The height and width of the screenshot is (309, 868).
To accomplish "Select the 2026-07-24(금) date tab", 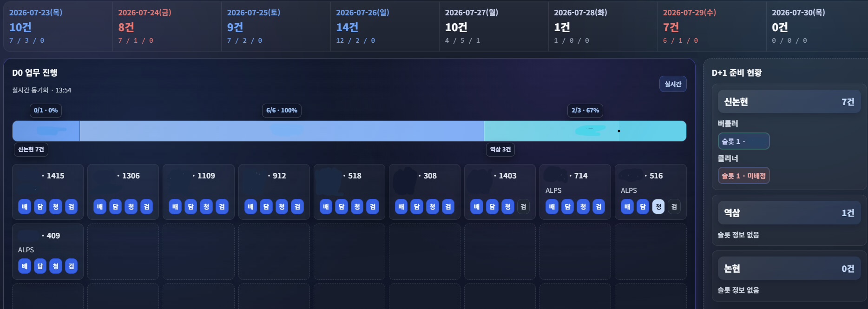I will click(167, 26).
